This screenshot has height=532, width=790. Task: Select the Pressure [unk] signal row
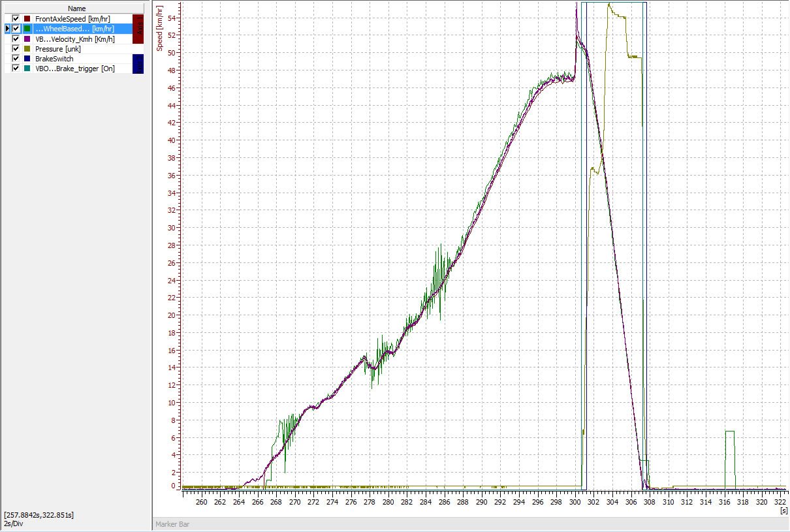pyautogui.click(x=58, y=48)
